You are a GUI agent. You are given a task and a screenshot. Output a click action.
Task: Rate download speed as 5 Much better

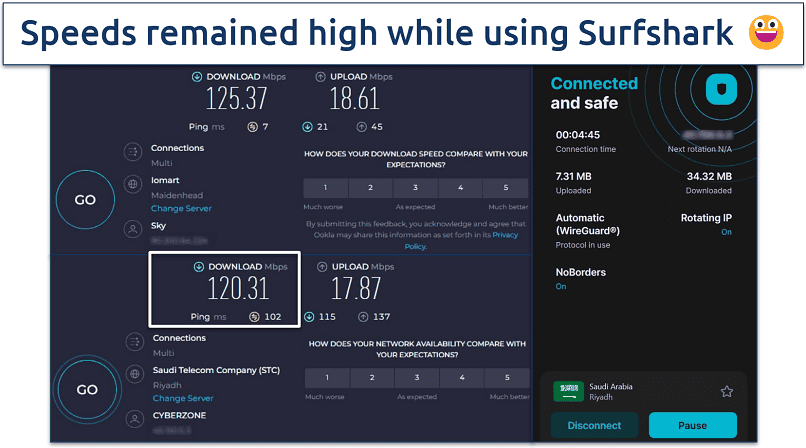pyautogui.click(x=505, y=188)
